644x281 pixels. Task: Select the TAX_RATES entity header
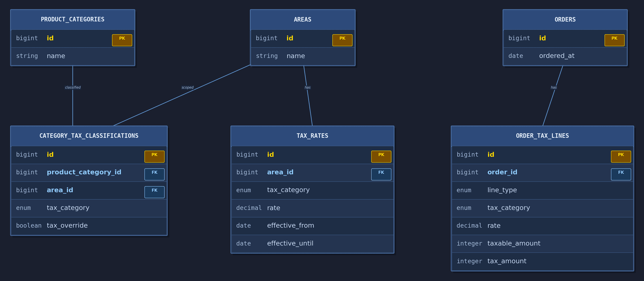pos(312,136)
